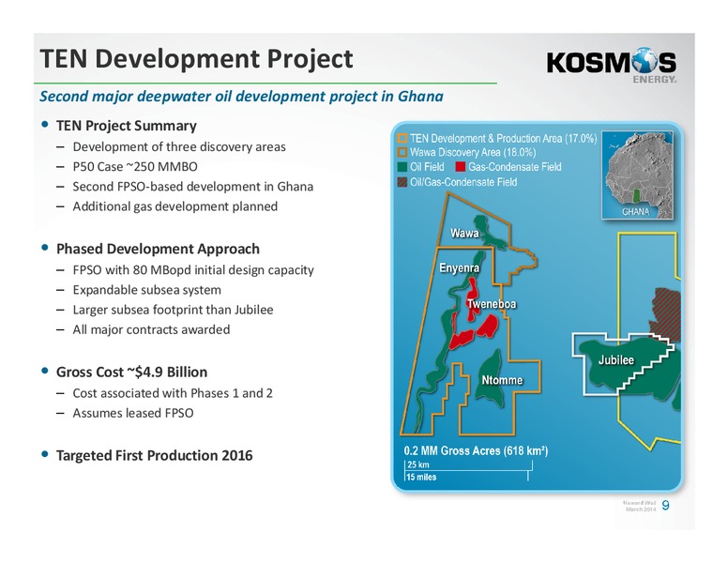Select the slide title 'TEN Development Project'
Viewport: 728px width, 563px height.
coord(196,59)
